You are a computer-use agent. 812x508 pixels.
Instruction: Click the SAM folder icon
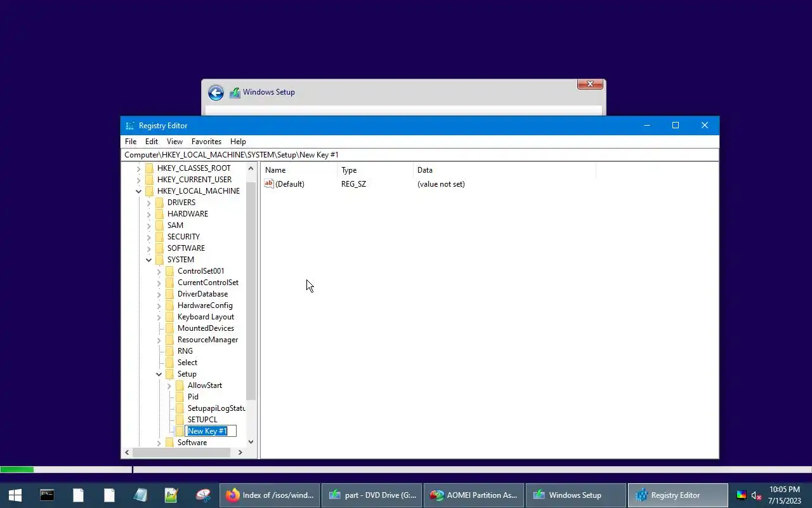pyautogui.click(x=160, y=225)
